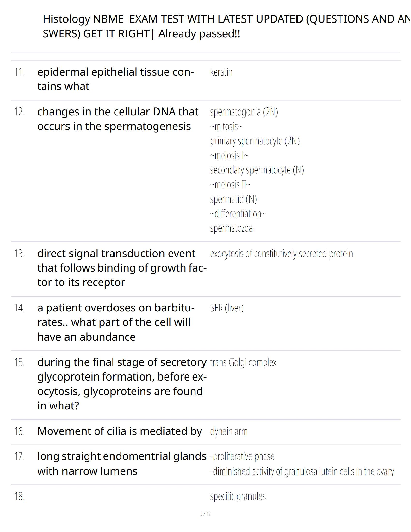
Task: Click the 'specific granules' answer
Action: pyautogui.click(x=238, y=496)
